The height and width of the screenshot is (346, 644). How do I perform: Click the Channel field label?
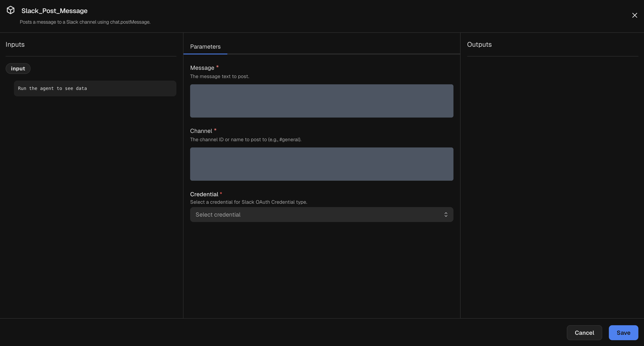pyautogui.click(x=201, y=131)
